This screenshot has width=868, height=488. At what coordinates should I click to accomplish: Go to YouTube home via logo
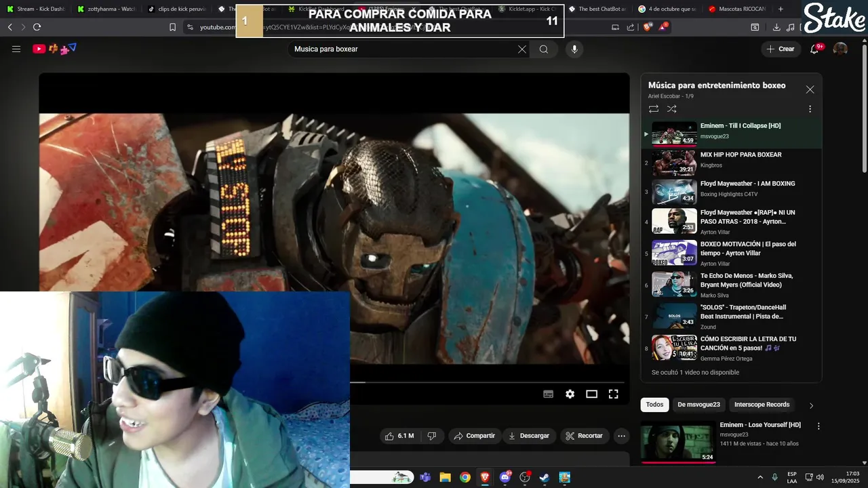[x=54, y=49]
